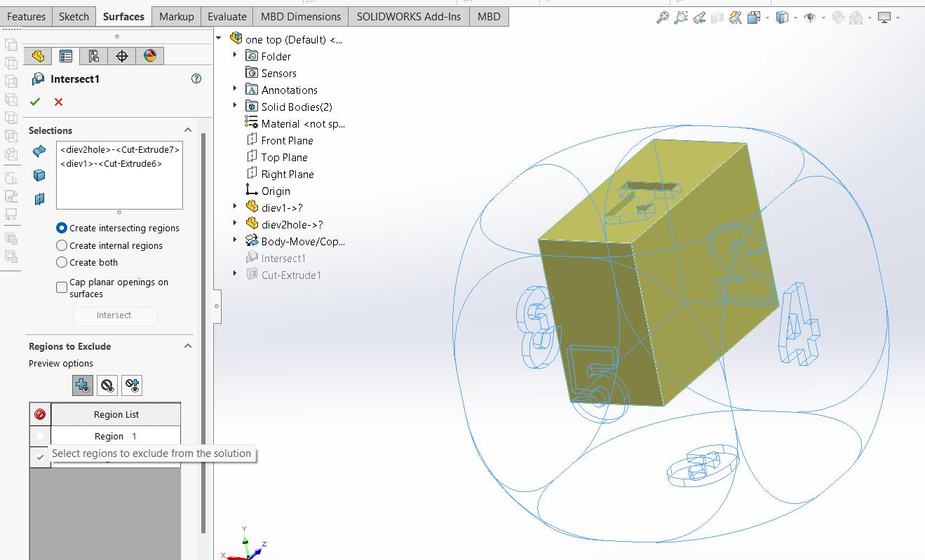Viewport: 925px width, 560px height.
Task: Click the exclude-all red icon in Region List
Action: pyautogui.click(x=40, y=414)
